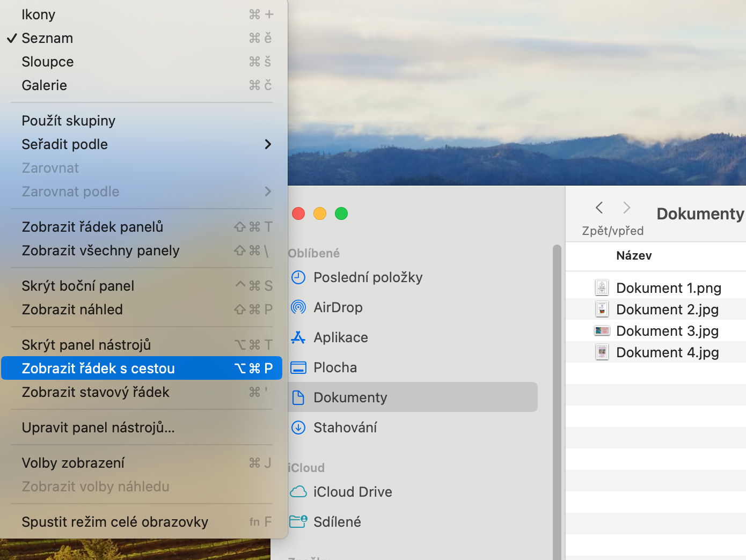Toggle Použít skupiny in the menu
Screen dimensions: 746x560
pos(142,121)
